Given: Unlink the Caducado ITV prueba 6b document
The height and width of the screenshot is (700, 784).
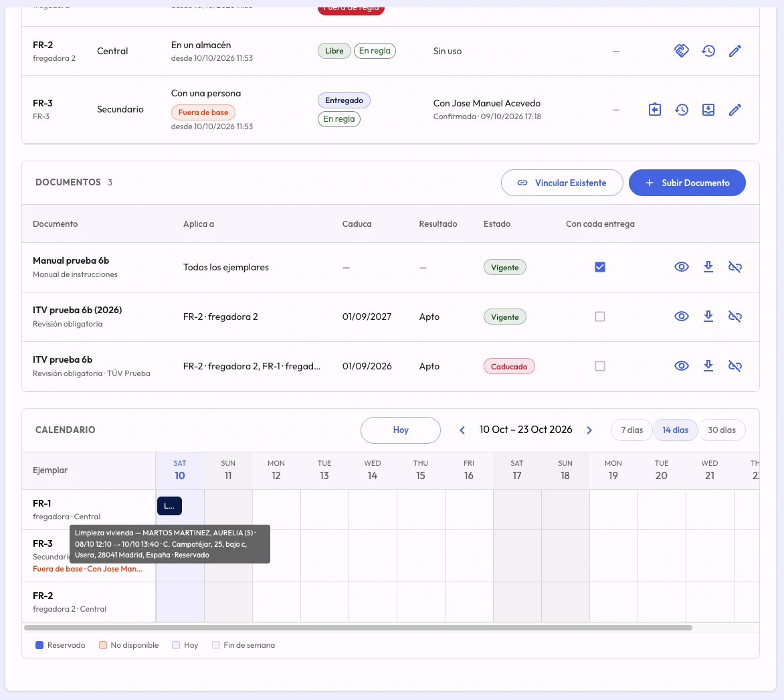Looking at the screenshot, I should click(x=734, y=366).
